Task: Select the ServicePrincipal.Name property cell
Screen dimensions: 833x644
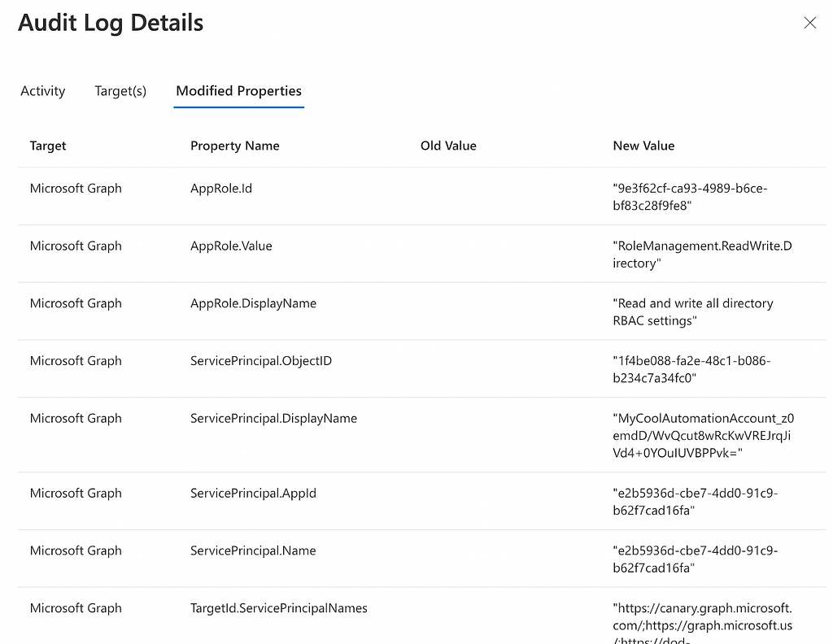Action: point(253,550)
